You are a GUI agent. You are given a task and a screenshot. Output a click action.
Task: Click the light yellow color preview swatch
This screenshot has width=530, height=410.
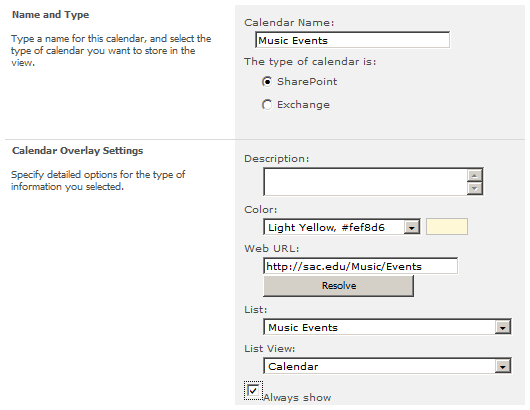447,226
